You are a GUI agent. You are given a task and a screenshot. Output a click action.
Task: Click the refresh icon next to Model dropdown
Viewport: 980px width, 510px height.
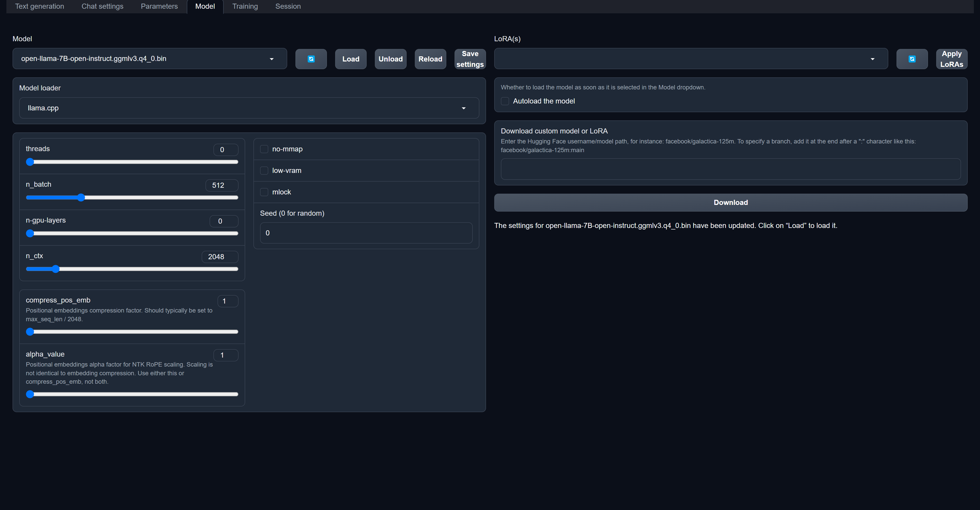tap(311, 59)
